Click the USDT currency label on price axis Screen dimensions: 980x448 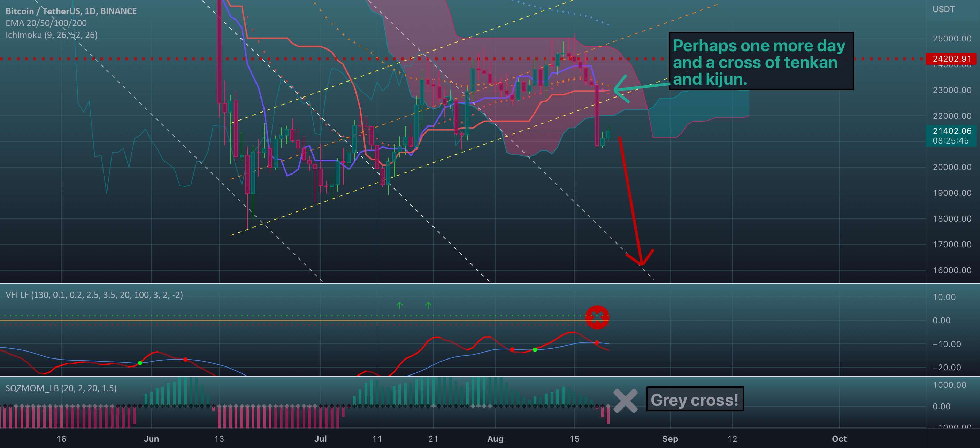(943, 9)
